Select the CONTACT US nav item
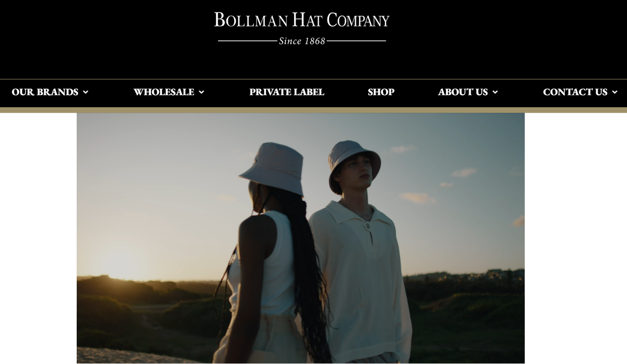Screen dimensions: 627x364 click(x=575, y=92)
